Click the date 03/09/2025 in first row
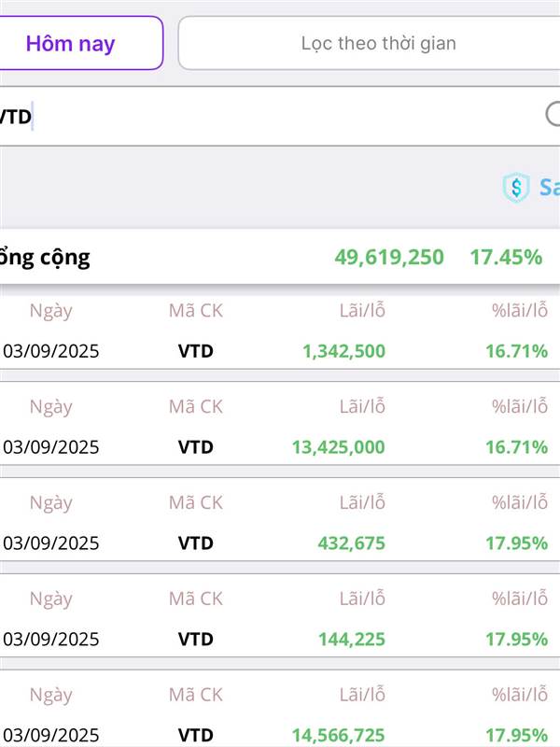The height and width of the screenshot is (747, 560). (51, 352)
